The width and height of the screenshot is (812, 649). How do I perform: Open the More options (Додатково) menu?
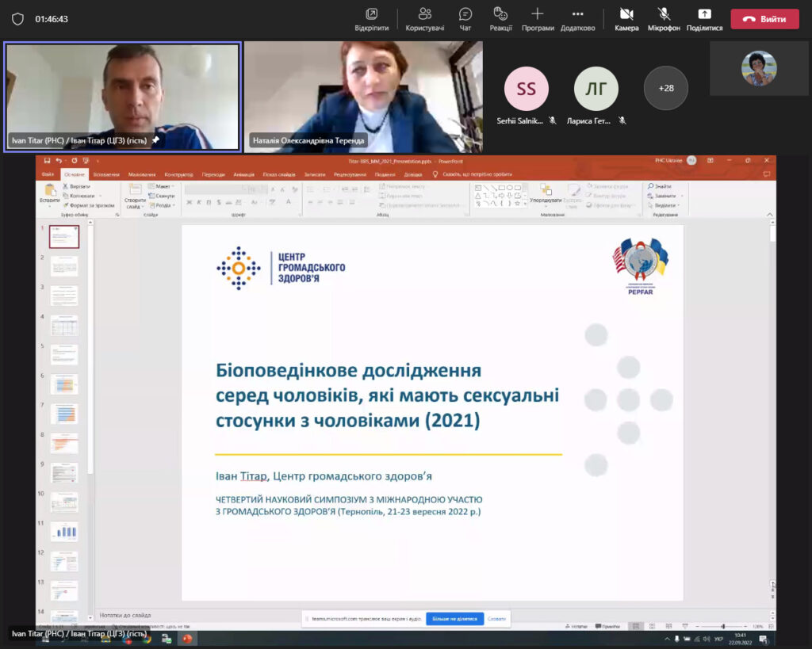point(577,18)
